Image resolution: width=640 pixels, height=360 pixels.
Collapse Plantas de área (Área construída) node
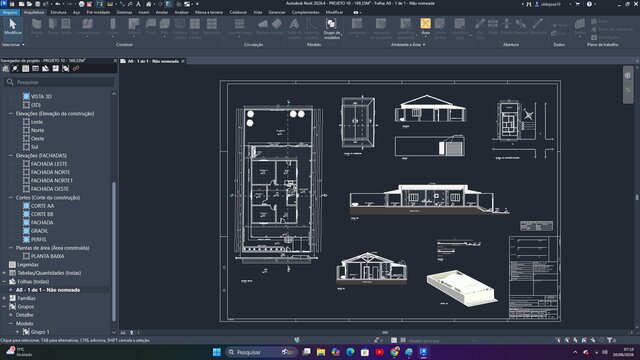(11, 248)
